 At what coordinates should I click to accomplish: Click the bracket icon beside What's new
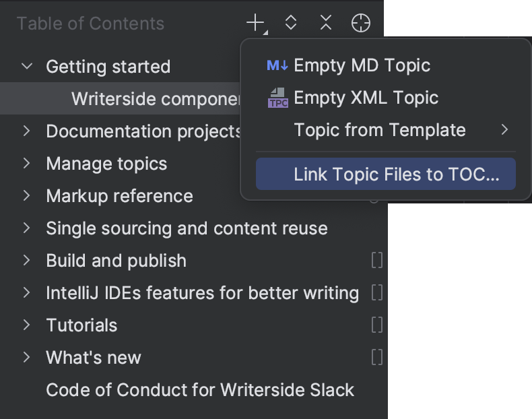pos(377,358)
